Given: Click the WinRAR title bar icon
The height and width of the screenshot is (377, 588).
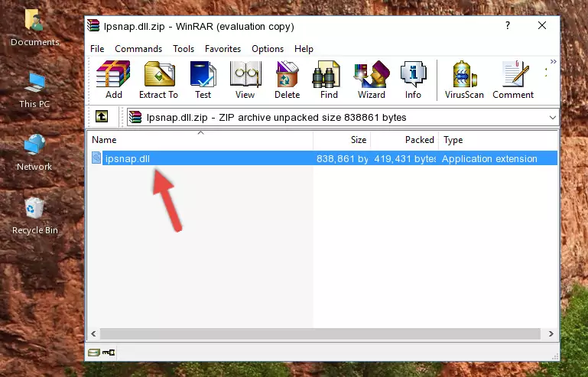Looking at the screenshot, I should coord(93,26).
